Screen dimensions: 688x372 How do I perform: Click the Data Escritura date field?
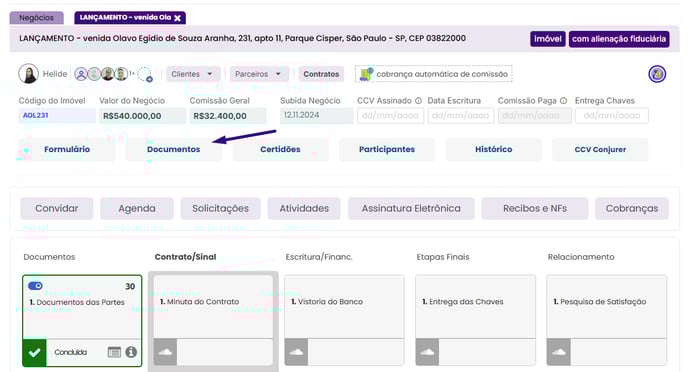coord(461,116)
